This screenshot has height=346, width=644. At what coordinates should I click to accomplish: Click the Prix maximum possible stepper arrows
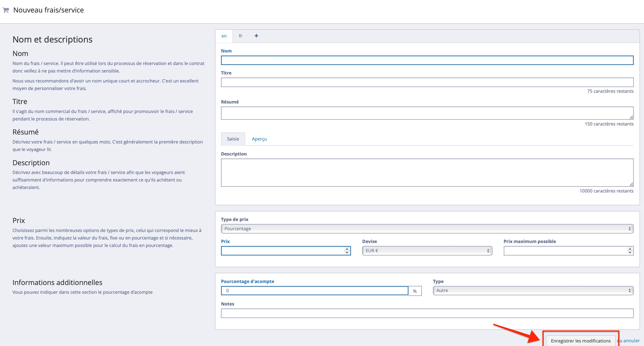[630, 251]
